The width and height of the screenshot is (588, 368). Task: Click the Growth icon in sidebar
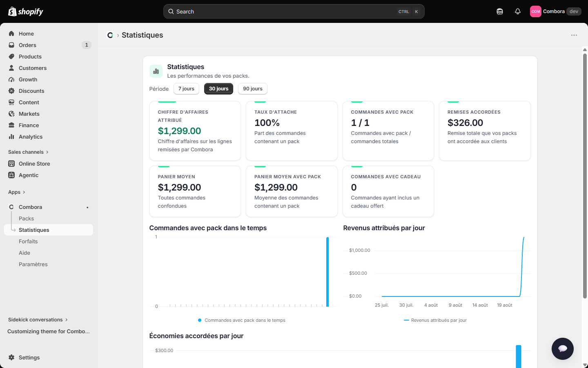11,79
